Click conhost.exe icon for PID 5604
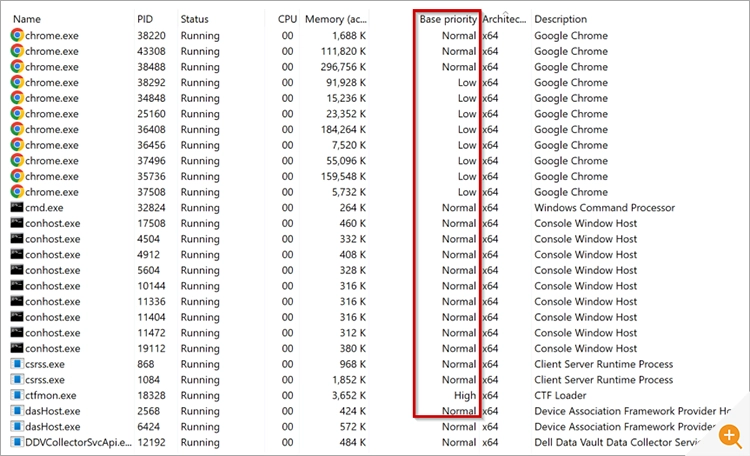 pyautogui.click(x=17, y=270)
